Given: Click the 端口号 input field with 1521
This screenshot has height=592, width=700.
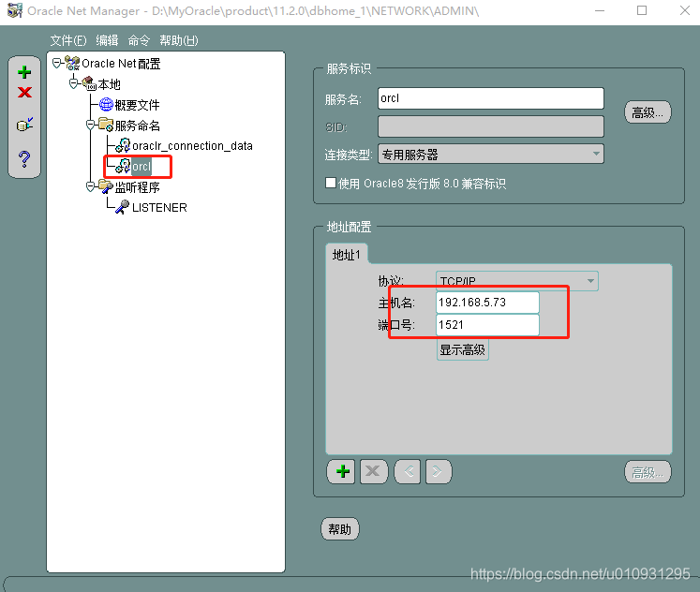Looking at the screenshot, I should click(487, 325).
